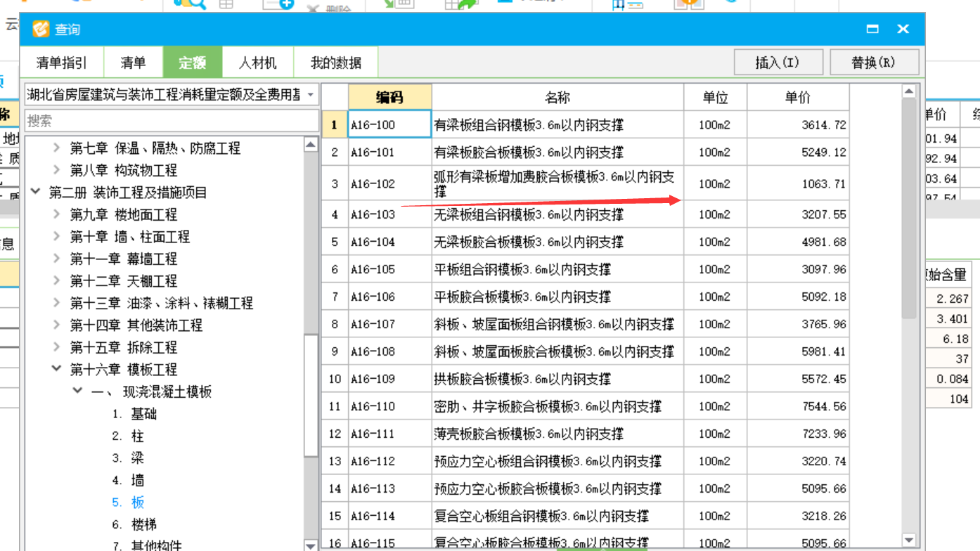Image resolution: width=980 pixels, height=551 pixels.
Task: Select tree item 5. 板
Action: (x=128, y=503)
